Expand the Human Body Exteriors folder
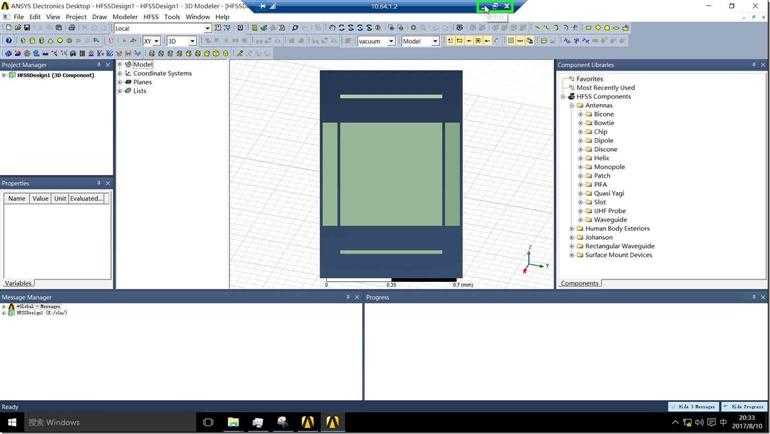The width and height of the screenshot is (770, 434). point(572,229)
